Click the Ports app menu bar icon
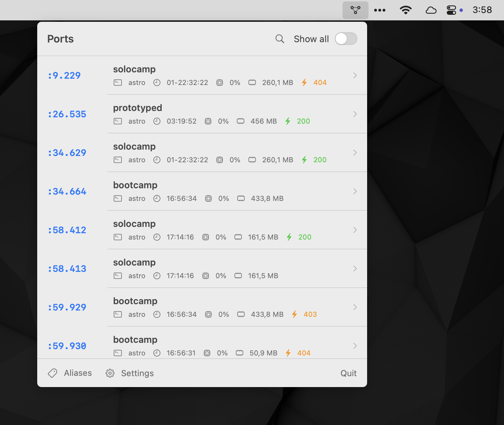Viewport: 504px width, 425px height. [356, 10]
